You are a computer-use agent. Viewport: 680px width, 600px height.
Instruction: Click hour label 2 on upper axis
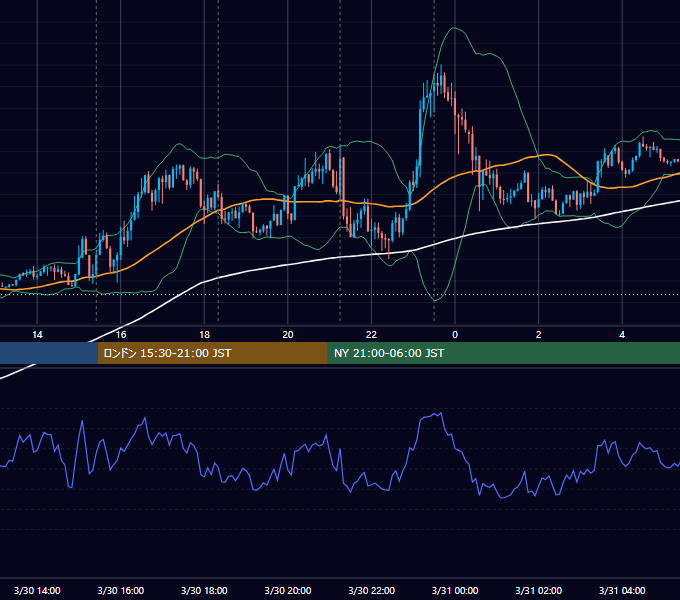(539, 335)
